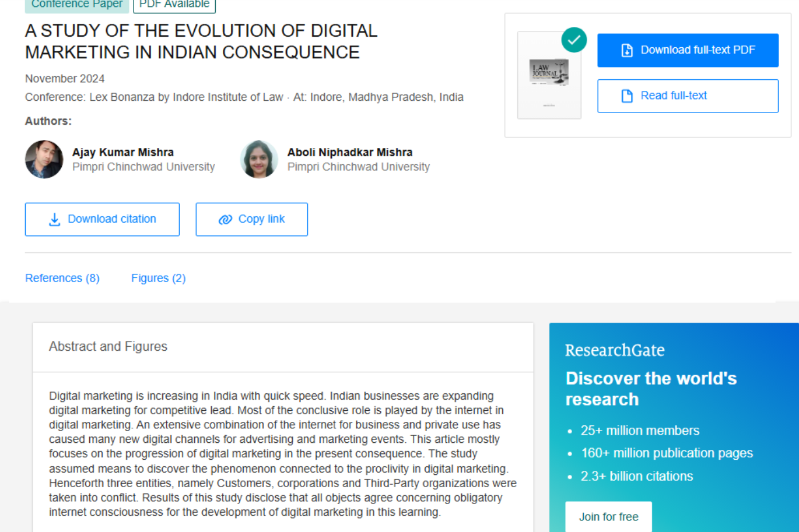Open the Figures (2) section
799x532 pixels.
click(157, 278)
